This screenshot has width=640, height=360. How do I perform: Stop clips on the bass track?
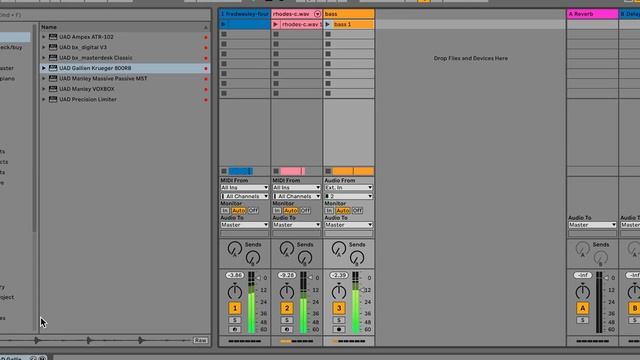(x=328, y=171)
